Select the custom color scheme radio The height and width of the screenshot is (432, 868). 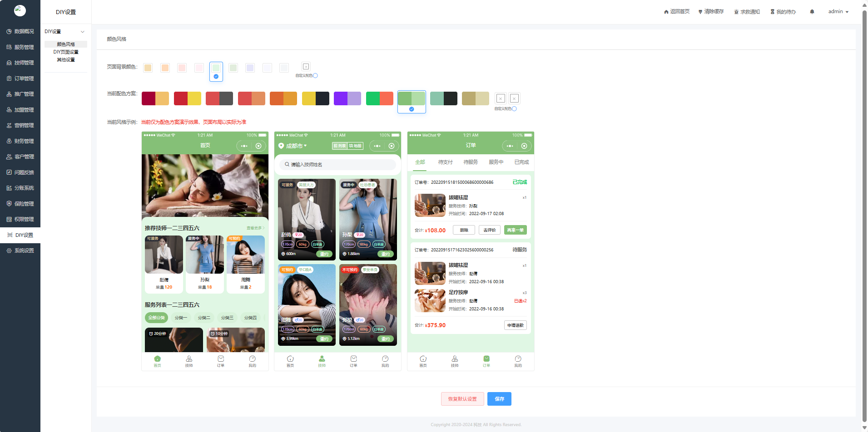coord(514,109)
